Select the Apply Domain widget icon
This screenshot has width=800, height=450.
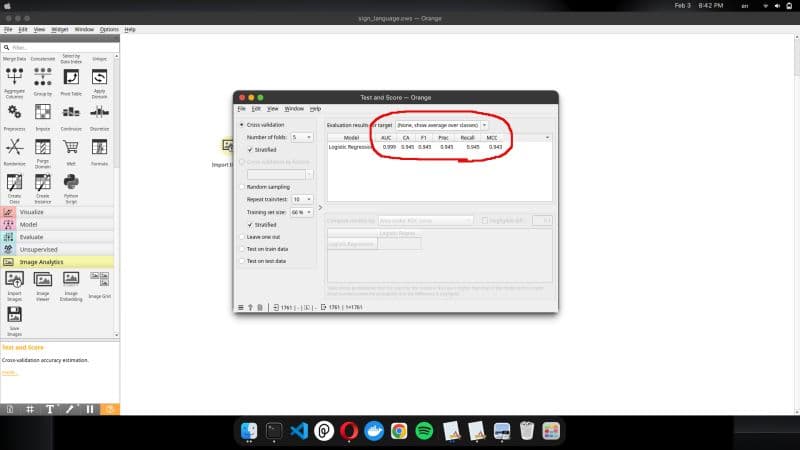(x=99, y=77)
